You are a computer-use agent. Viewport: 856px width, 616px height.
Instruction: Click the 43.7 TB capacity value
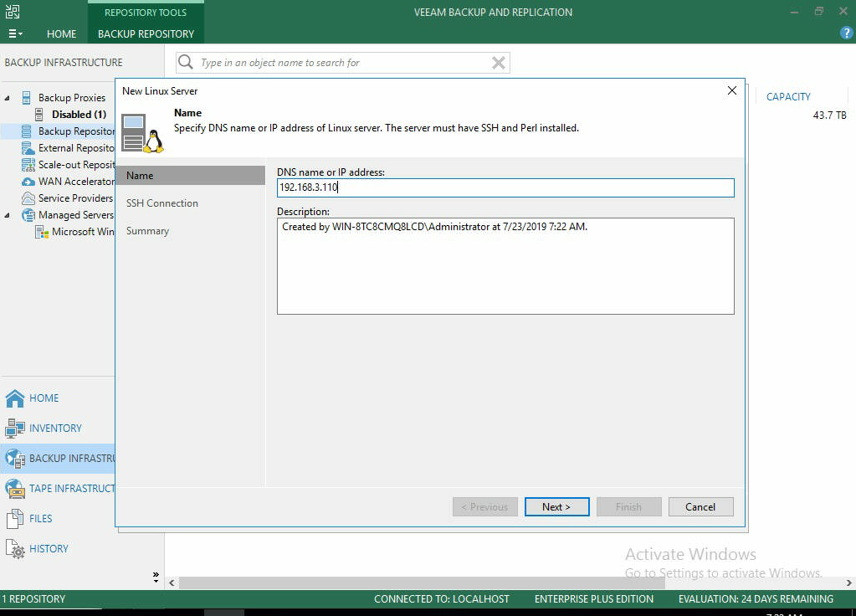coord(829,116)
